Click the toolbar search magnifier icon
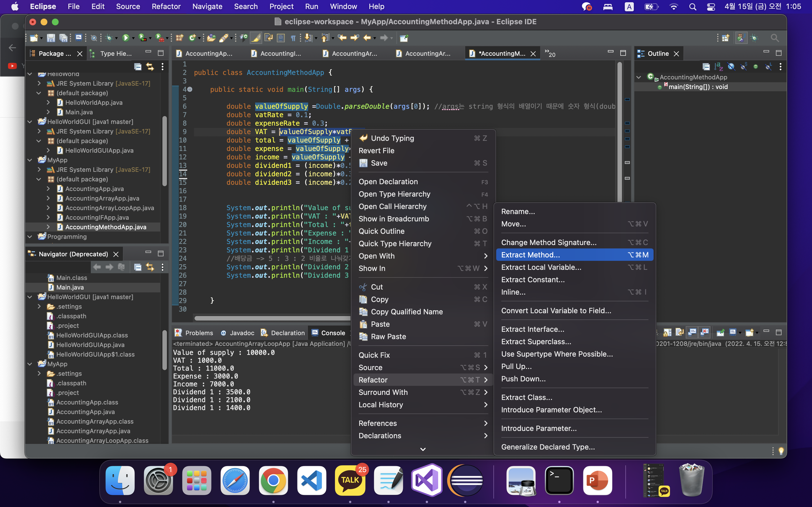This screenshot has width=812, height=507. point(775,38)
